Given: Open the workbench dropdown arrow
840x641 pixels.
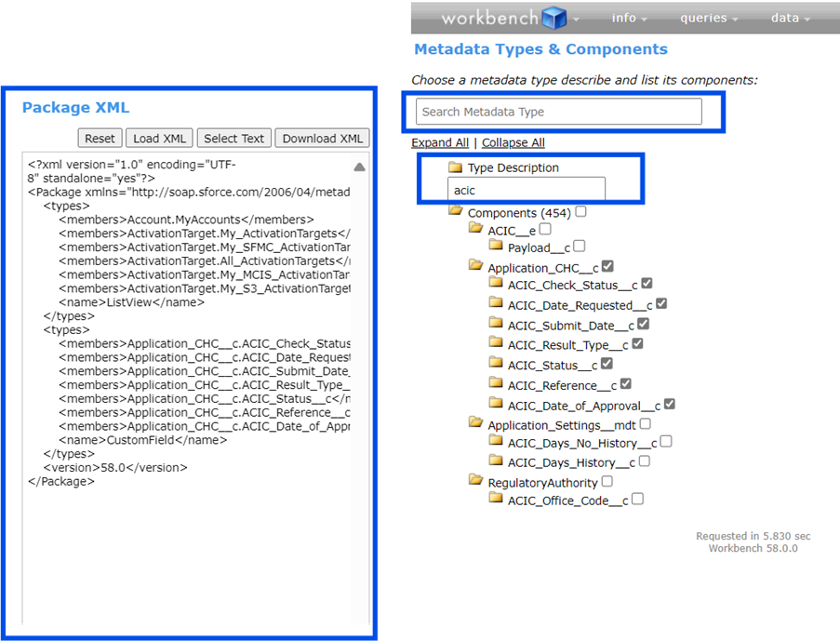Looking at the screenshot, I should click(x=576, y=20).
